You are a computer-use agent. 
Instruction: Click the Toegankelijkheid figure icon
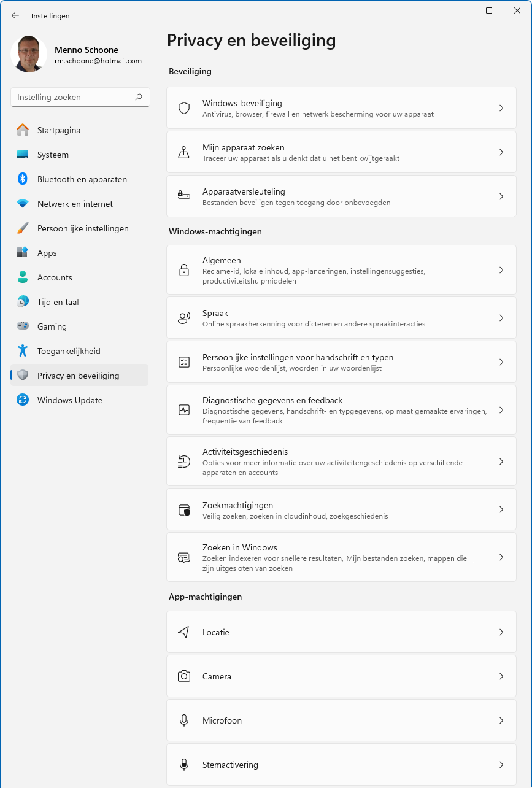pyautogui.click(x=23, y=351)
